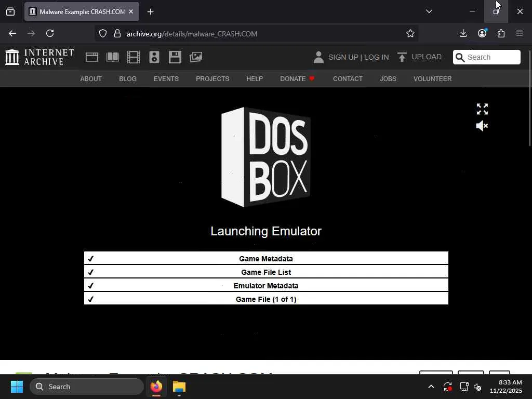The image size is (532, 399).
Task: Click the LOG IN link
Action: coord(376,57)
